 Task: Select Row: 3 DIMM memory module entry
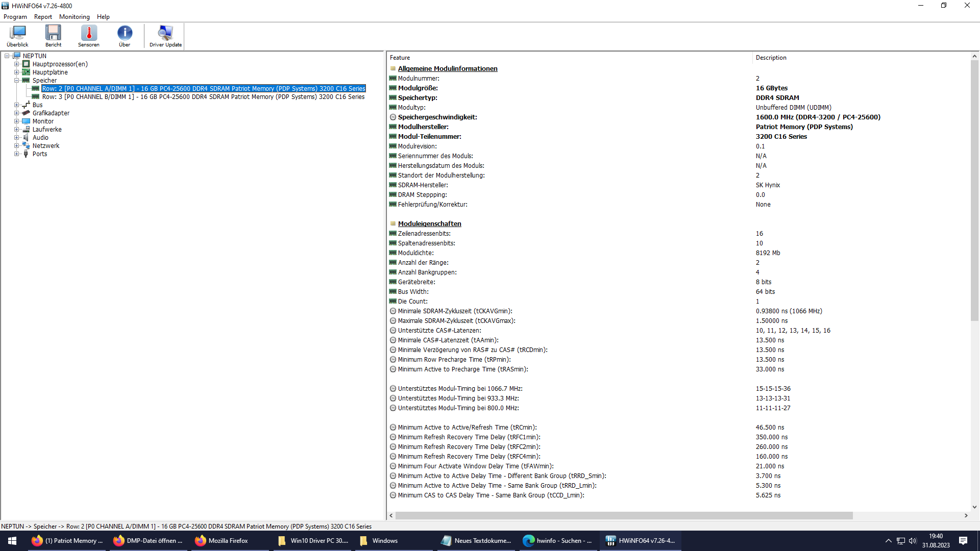point(203,97)
